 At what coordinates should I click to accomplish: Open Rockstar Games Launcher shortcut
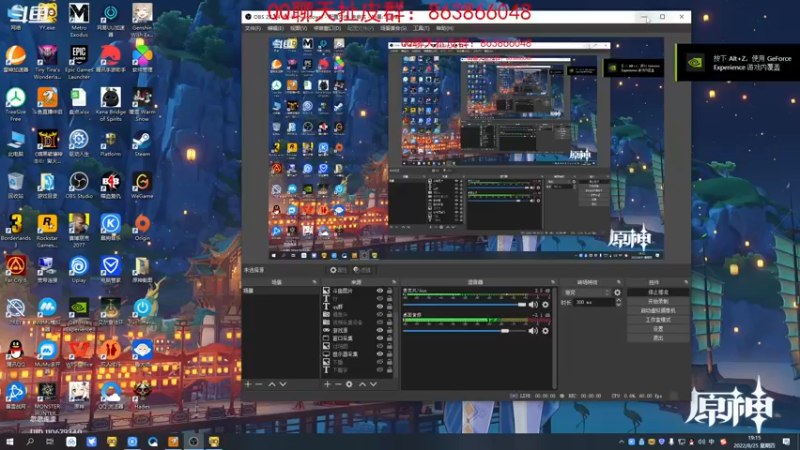click(x=47, y=231)
